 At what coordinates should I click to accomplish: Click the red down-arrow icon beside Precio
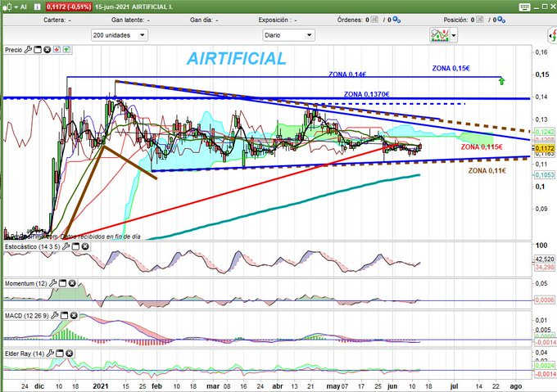57,50
